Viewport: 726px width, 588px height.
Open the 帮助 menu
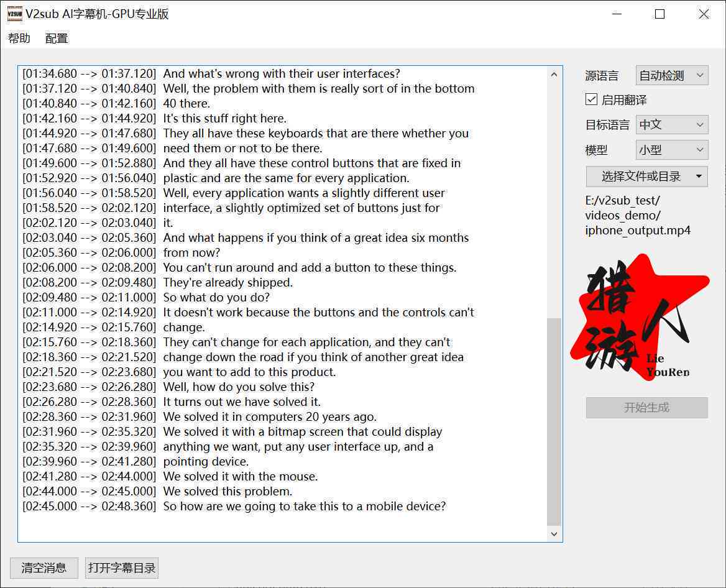(19, 38)
